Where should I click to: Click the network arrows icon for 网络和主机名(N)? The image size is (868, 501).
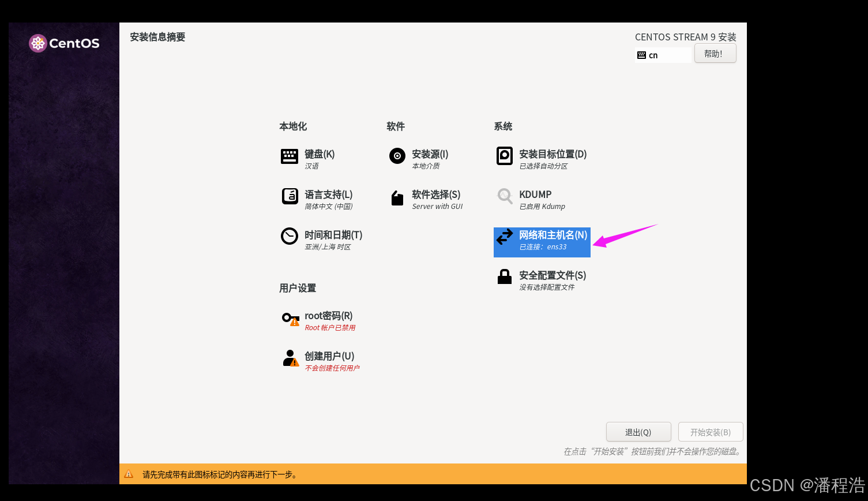point(505,237)
